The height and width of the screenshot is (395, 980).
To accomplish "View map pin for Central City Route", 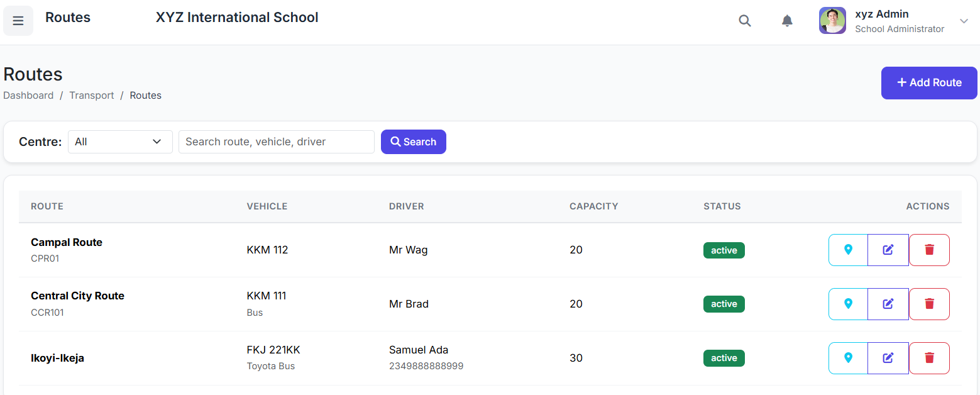I will tap(848, 304).
